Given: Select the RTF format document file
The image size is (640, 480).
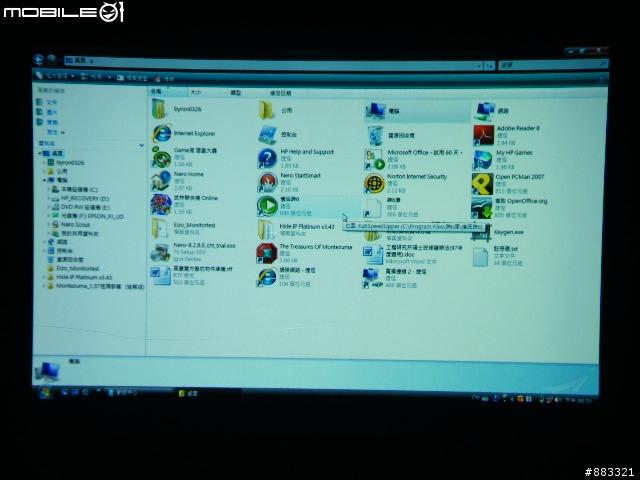Looking at the screenshot, I should pos(191,276).
